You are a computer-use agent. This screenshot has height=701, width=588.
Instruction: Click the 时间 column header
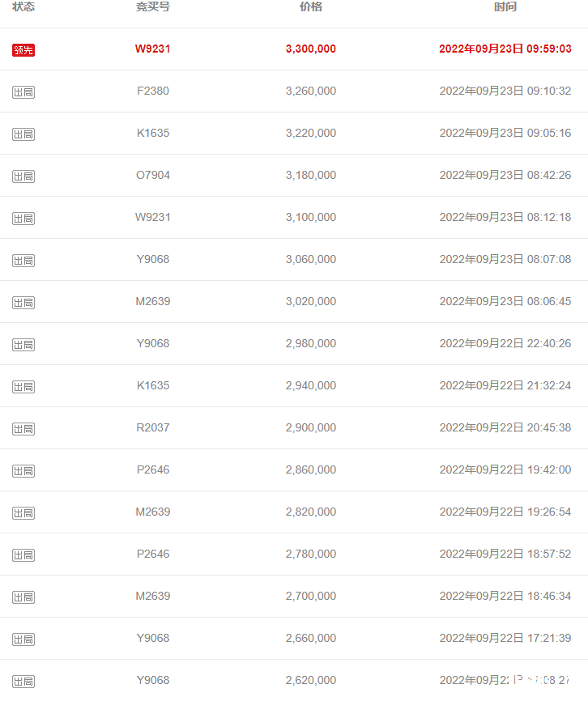[505, 6]
